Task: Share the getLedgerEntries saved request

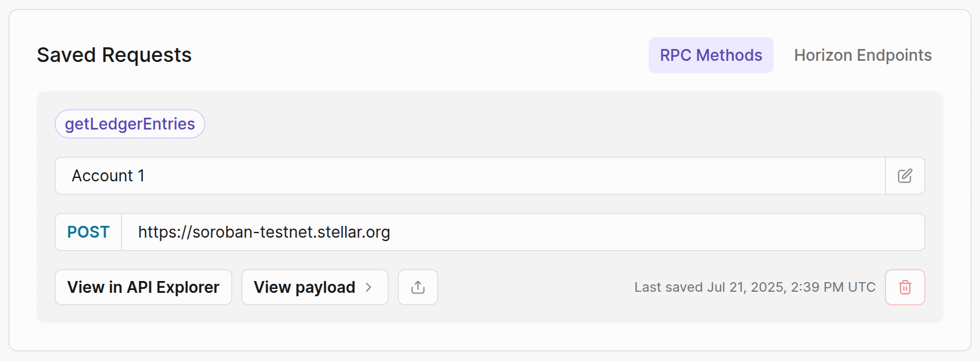Action: pos(417,287)
